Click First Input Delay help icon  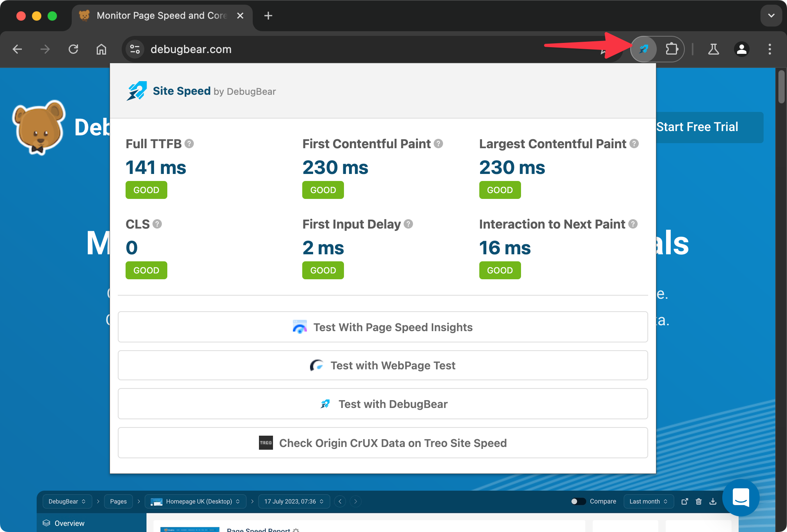(408, 224)
